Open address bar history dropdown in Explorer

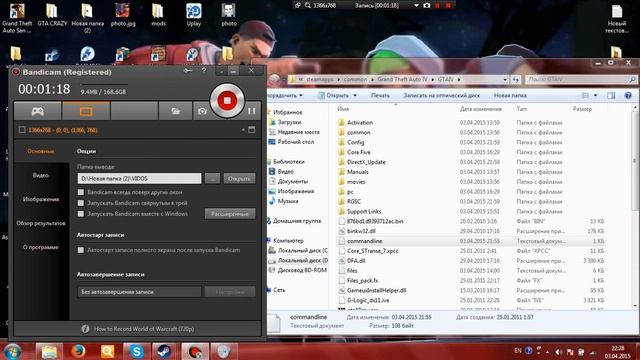[x=505, y=80]
